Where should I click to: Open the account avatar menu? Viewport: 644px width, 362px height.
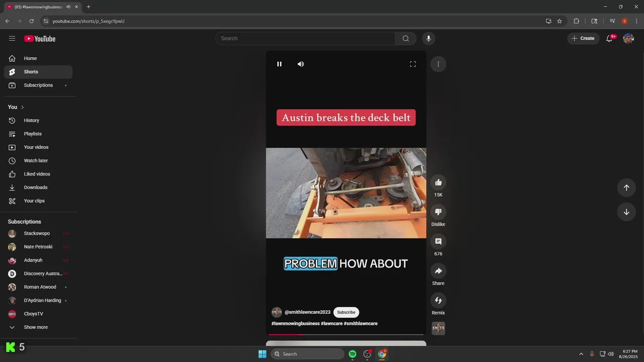coord(628,38)
